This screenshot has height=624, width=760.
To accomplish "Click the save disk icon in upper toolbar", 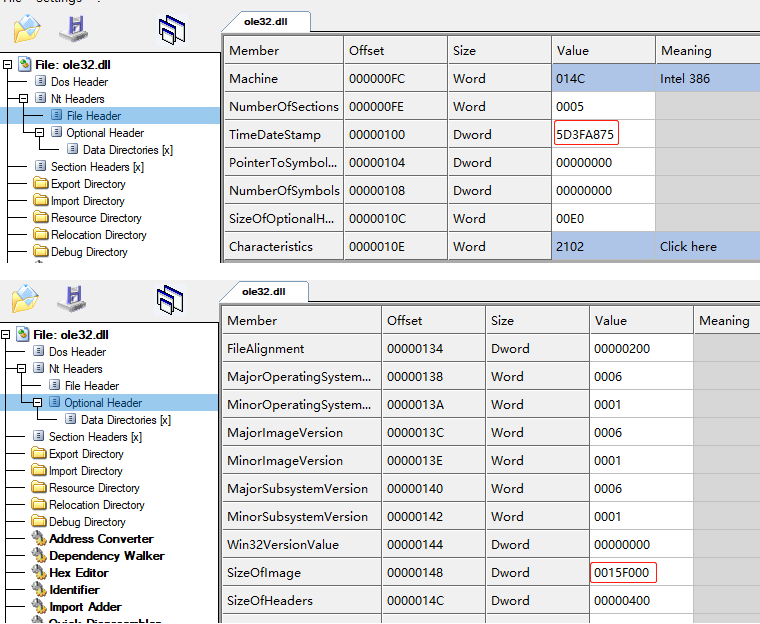I will coord(74,29).
